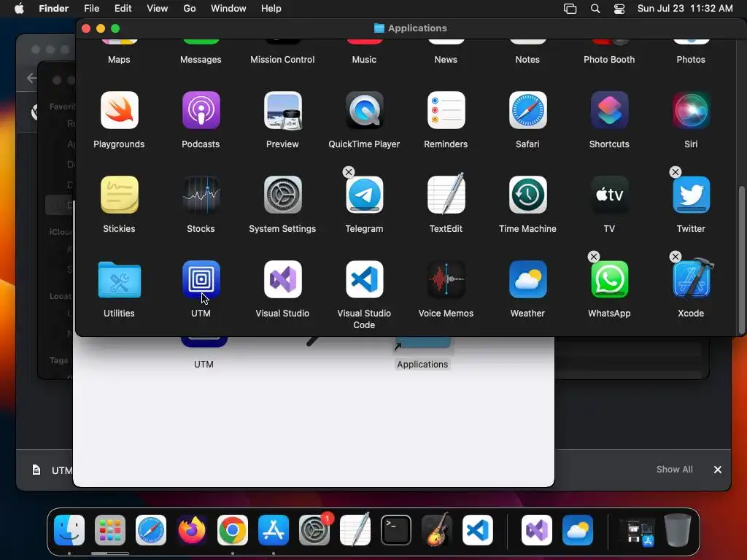Open Google Chrome from the Dock
The width and height of the screenshot is (747, 560).
[x=233, y=531]
